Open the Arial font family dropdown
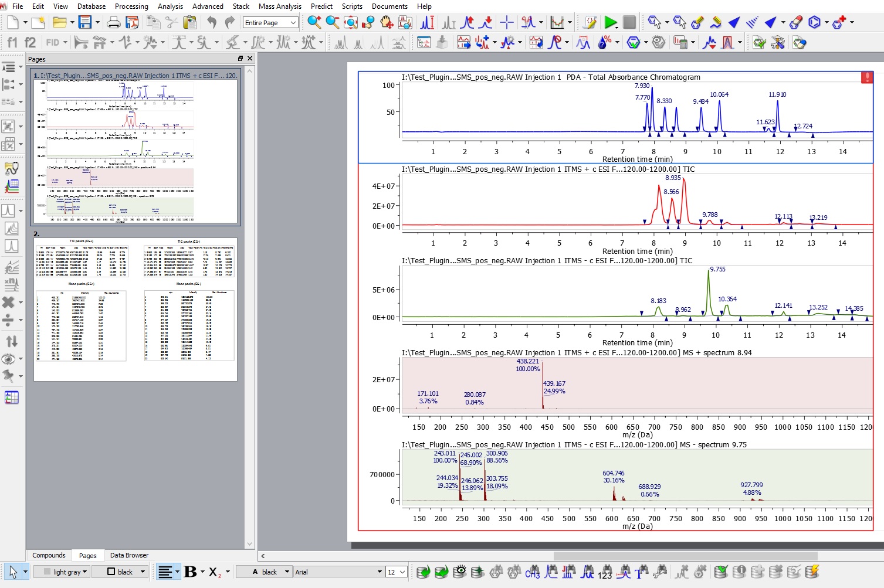This screenshot has width=884, height=588. (x=338, y=572)
